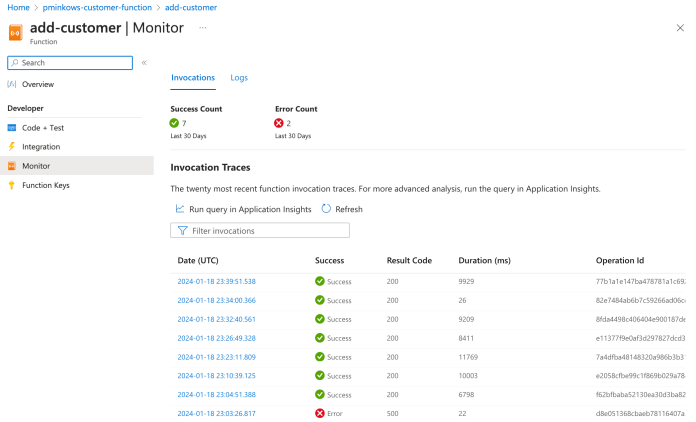Click success icon in the 23:04:51 row

tap(320, 394)
